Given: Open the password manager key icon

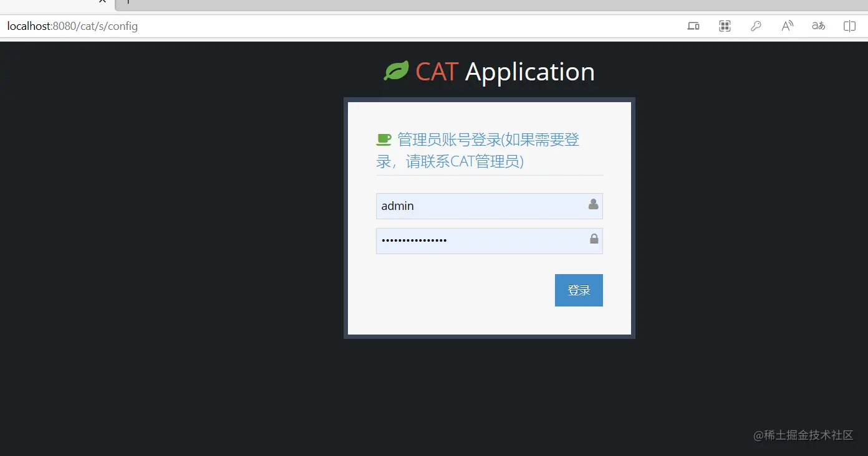Looking at the screenshot, I should [756, 26].
